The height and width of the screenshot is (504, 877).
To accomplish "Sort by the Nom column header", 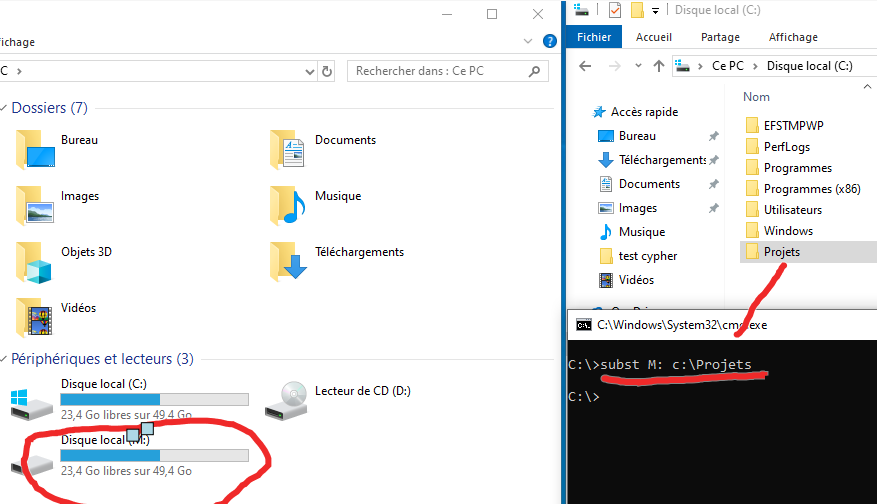I will tap(757, 97).
